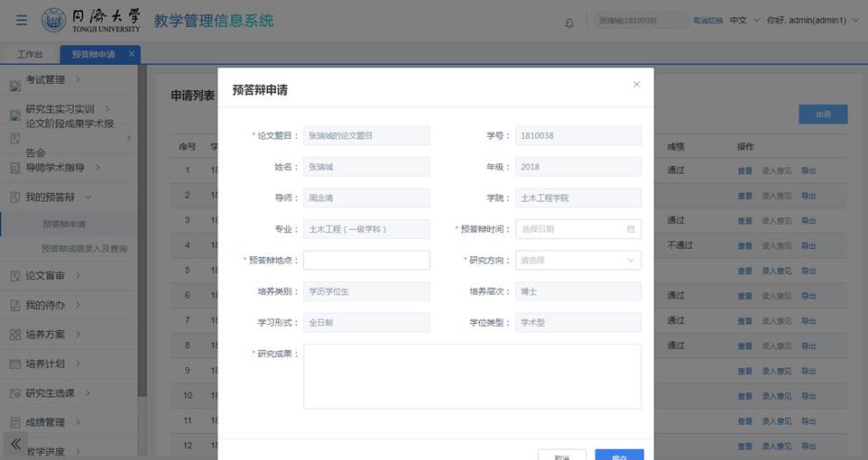
Task: Close the 预答辩申请 dialog with X icon
Action: (636, 85)
